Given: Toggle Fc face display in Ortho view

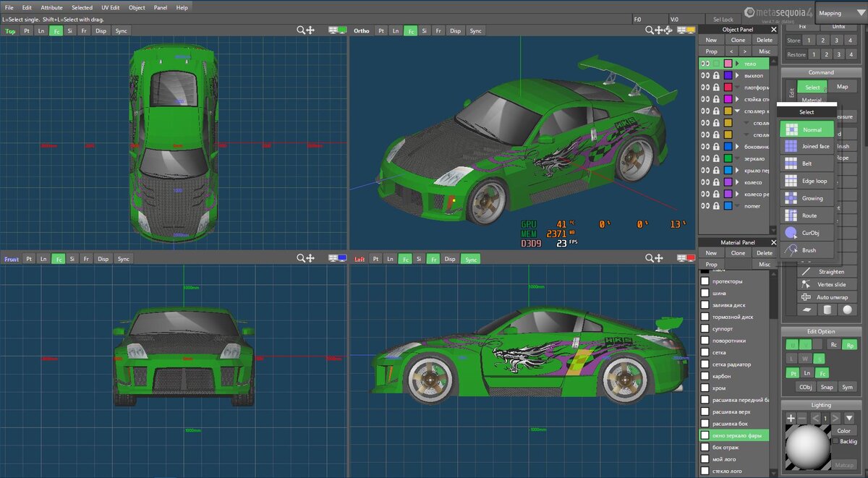Looking at the screenshot, I should point(410,31).
